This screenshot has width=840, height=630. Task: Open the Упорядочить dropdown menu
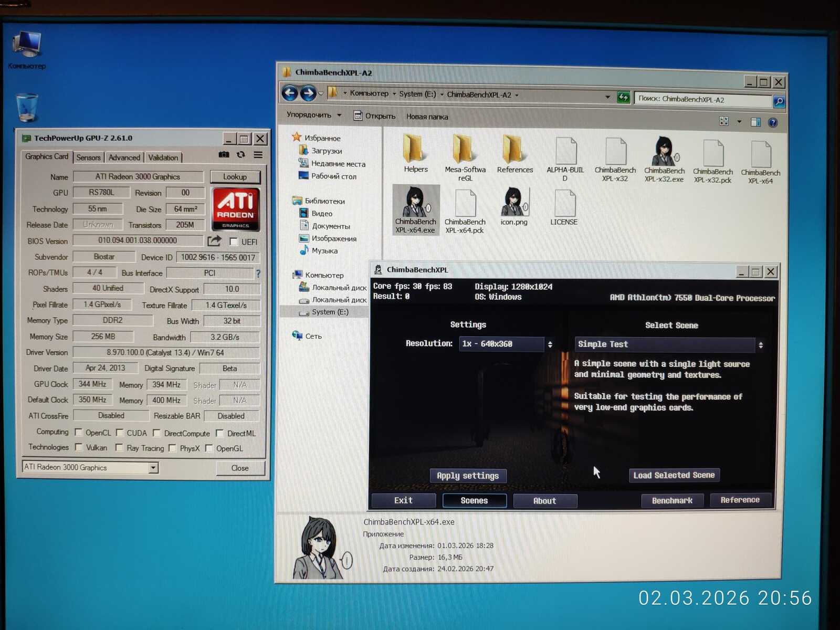click(x=314, y=115)
